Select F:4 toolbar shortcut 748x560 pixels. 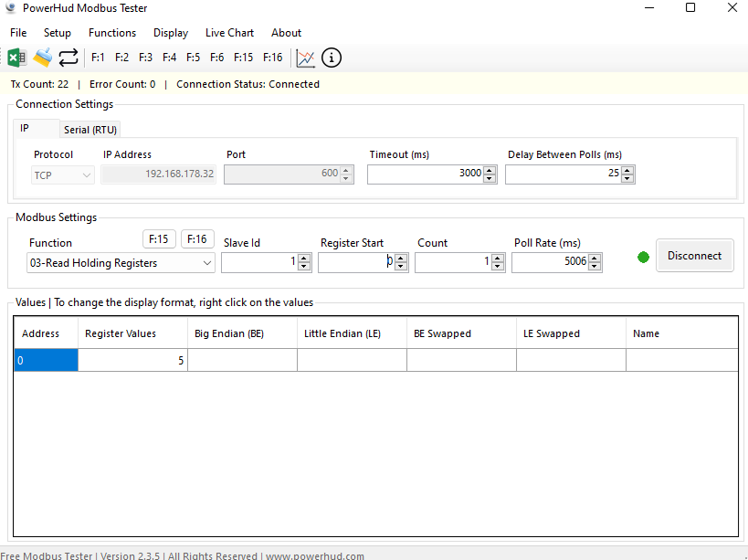tap(169, 58)
